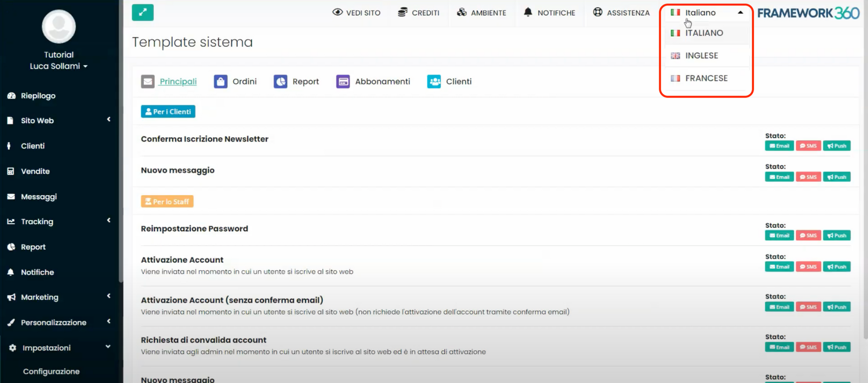Image resolution: width=868 pixels, height=383 pixels.
Task: Click the Sito Web page icon in sidebar
Action: [x=10, y=121]
